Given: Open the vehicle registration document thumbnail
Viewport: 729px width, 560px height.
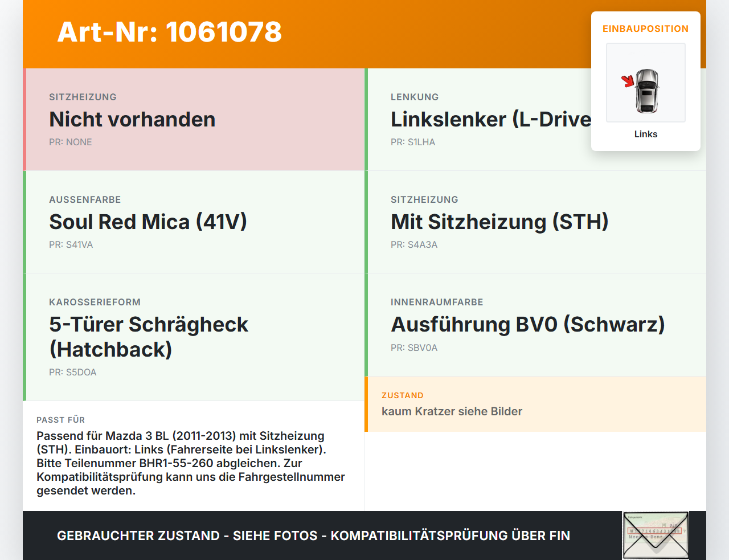Looking at the screenshot, I should 656,536.
